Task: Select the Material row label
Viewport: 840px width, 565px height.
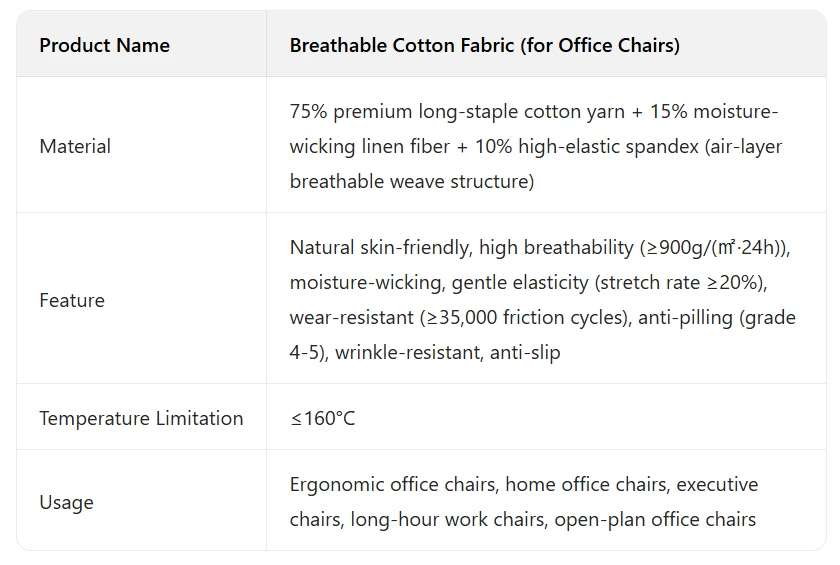Action: coord(75,146)
